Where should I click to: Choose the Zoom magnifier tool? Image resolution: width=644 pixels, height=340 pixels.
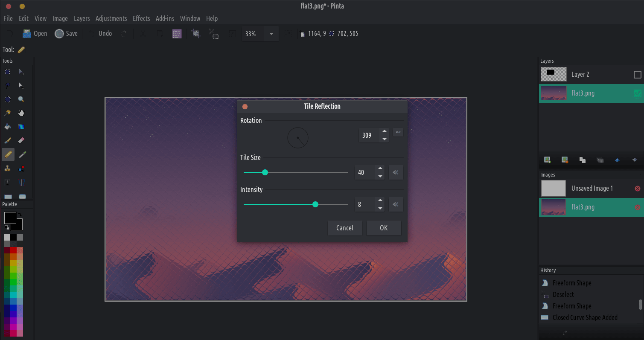coord(21,99)
